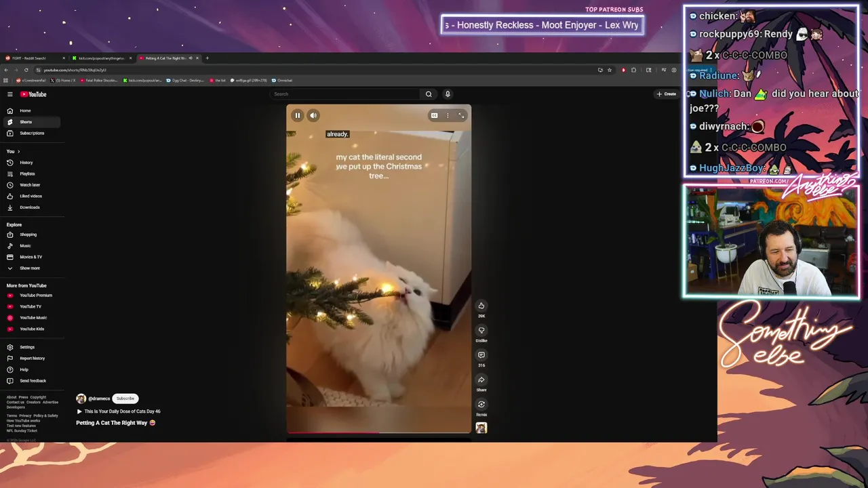The width and height of the screenshot is (868, 488).
Task: Open the sound thumbnail under Remix
Action: 481,428
